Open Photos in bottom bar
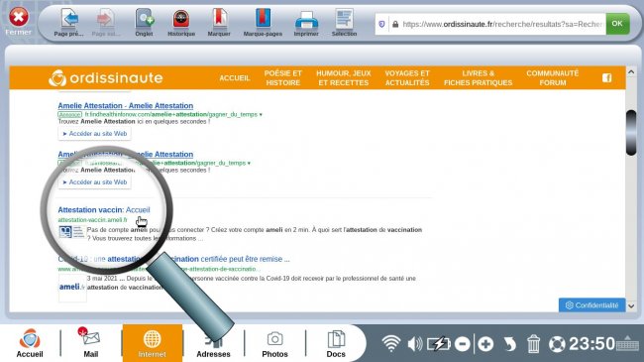This screenshot has width=644, height=362. point(274,343)
